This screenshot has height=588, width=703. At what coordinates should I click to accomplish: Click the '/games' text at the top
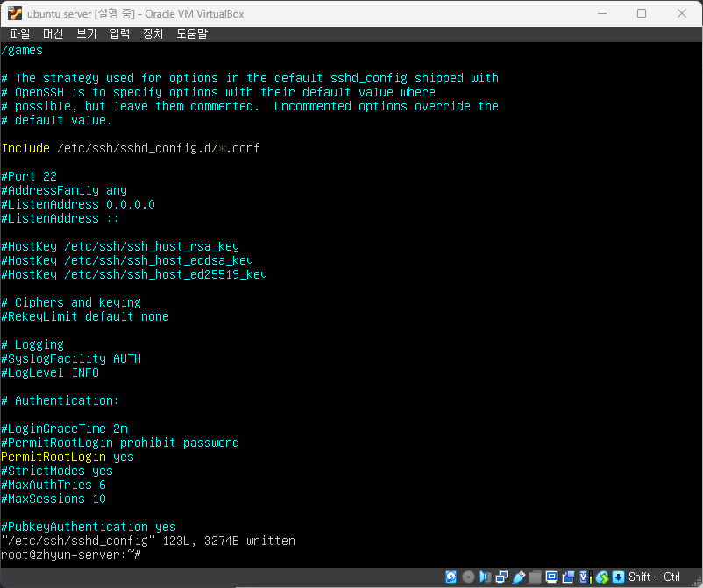click(x=22, y=50)
